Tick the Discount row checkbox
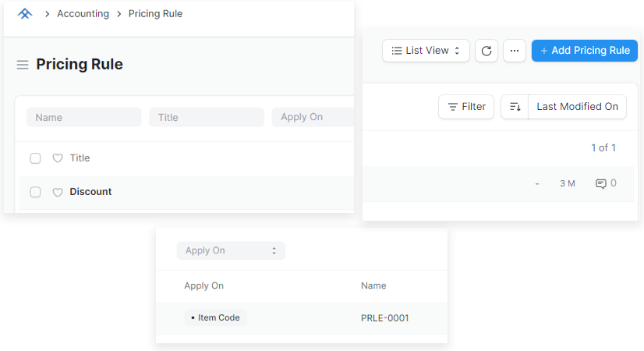This screenshot has height=351, width=644. point(35,192)
